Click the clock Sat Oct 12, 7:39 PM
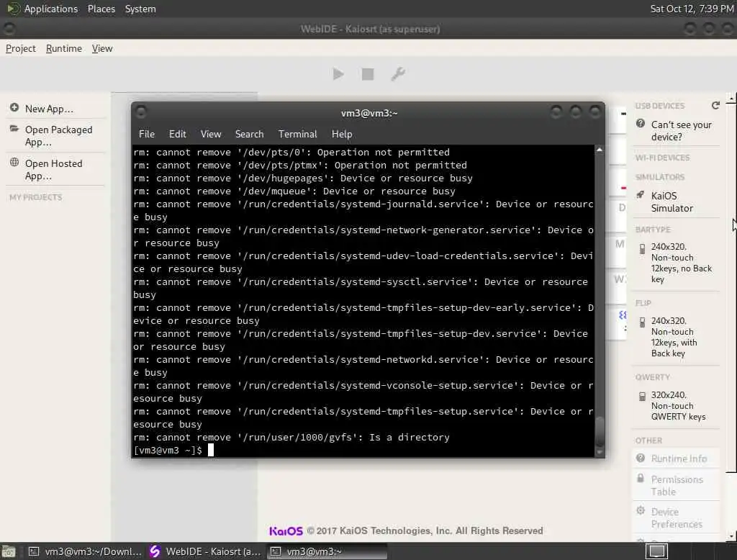737x560 pixels. point(692,9)
